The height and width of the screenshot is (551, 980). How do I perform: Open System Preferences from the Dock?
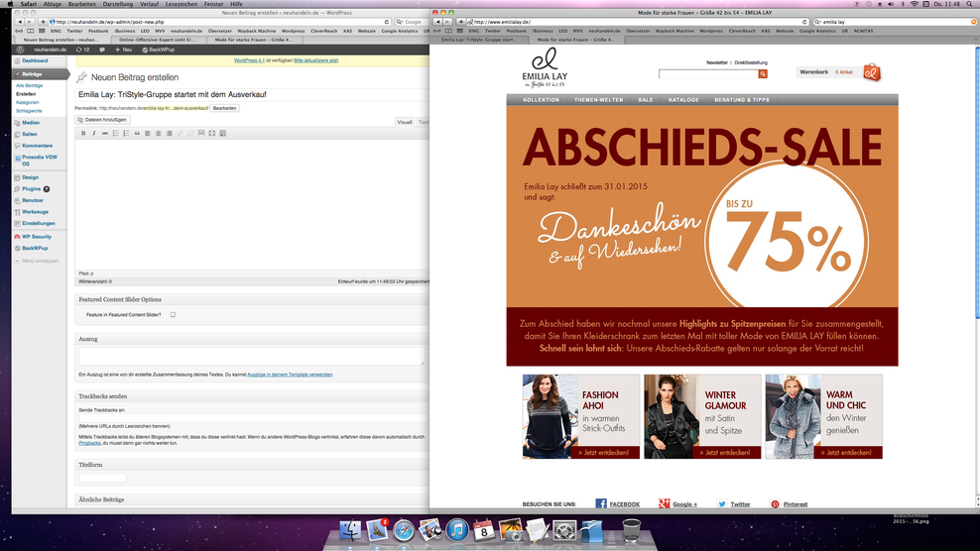tap(565, 530)
